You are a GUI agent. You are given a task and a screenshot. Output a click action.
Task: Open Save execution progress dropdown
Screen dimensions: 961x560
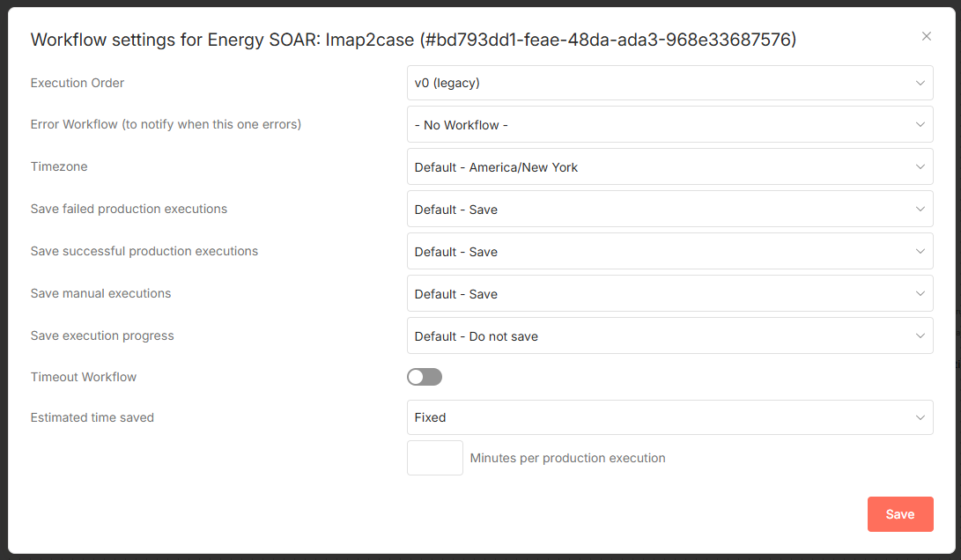point(669,335)
